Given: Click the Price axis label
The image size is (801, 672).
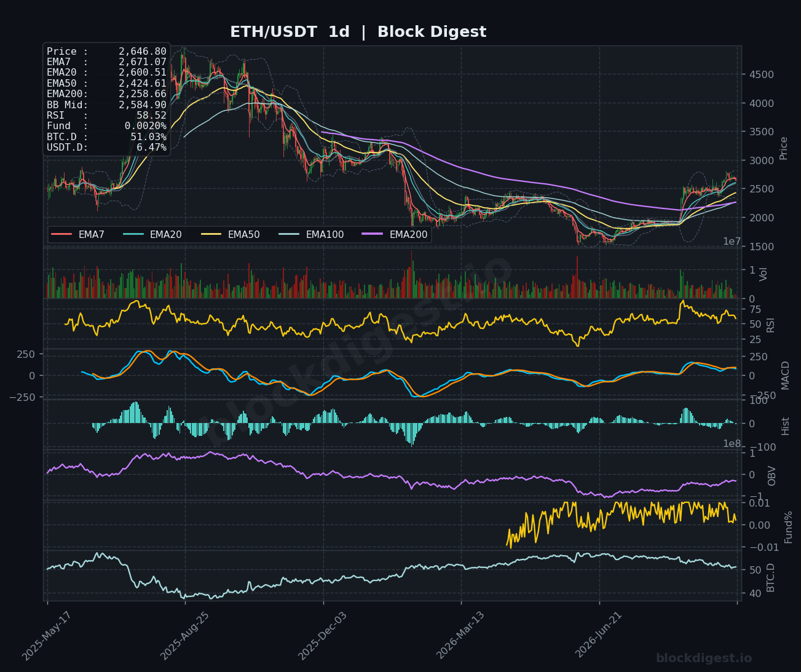Looking at the screenshot, I should pyautogui.click(x=784, y=148).
